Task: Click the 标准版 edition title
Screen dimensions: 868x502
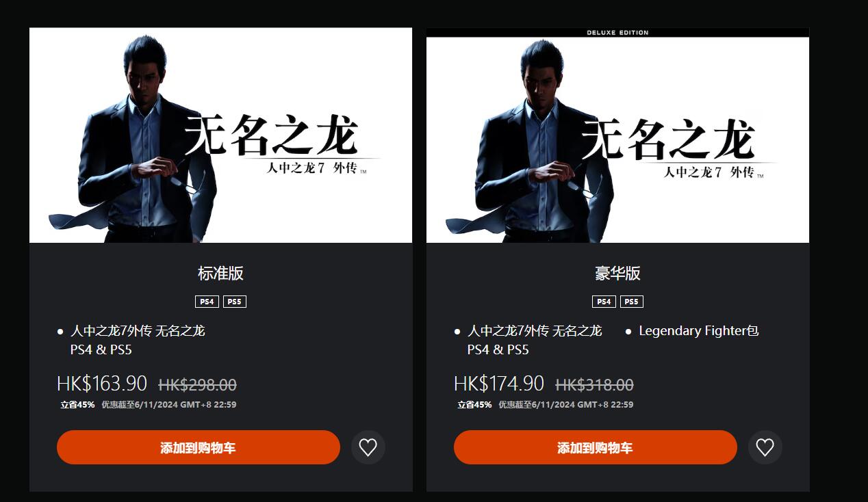Action: click(220, 274)
